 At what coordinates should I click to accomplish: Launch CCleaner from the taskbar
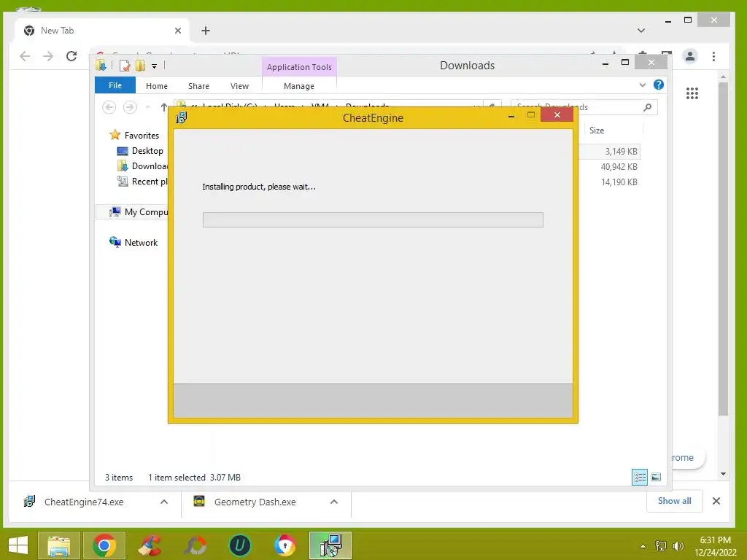tap(150, 545)
